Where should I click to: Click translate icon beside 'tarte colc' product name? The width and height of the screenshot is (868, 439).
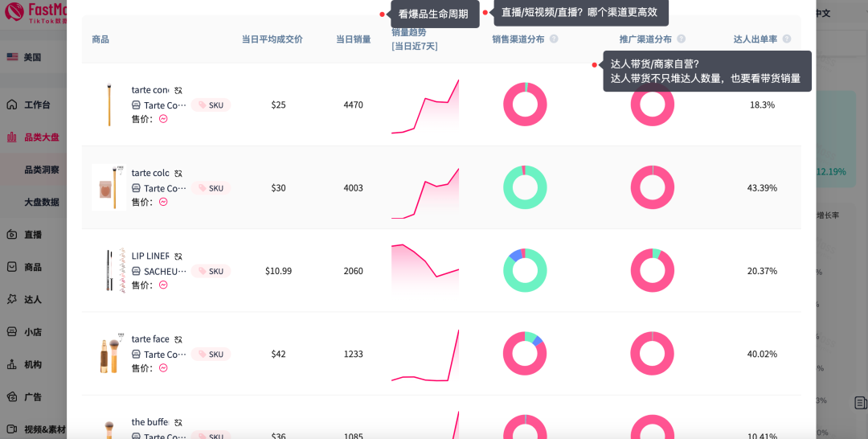pos(178,174)
